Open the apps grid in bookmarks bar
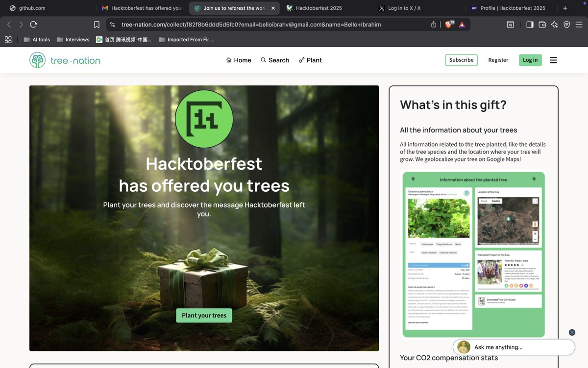This screenshot has height=368, width=588. click(8, 40)
